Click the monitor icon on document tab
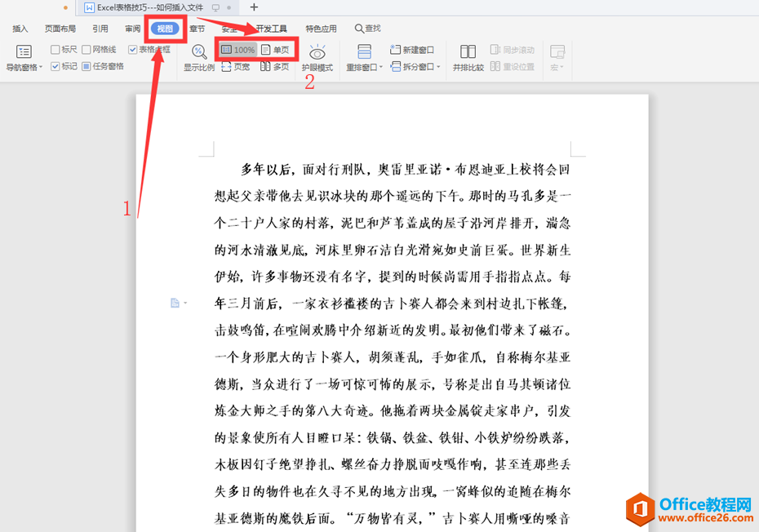This screenshot has width=759, height=532. click(x=216, y=7)
